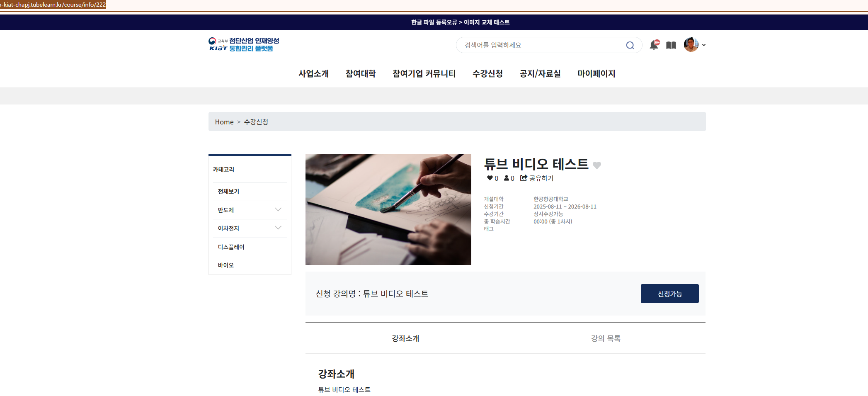Click the 공유하기 share icon
The height and width of the screenshot is (396, 868).
pos(523,178)
